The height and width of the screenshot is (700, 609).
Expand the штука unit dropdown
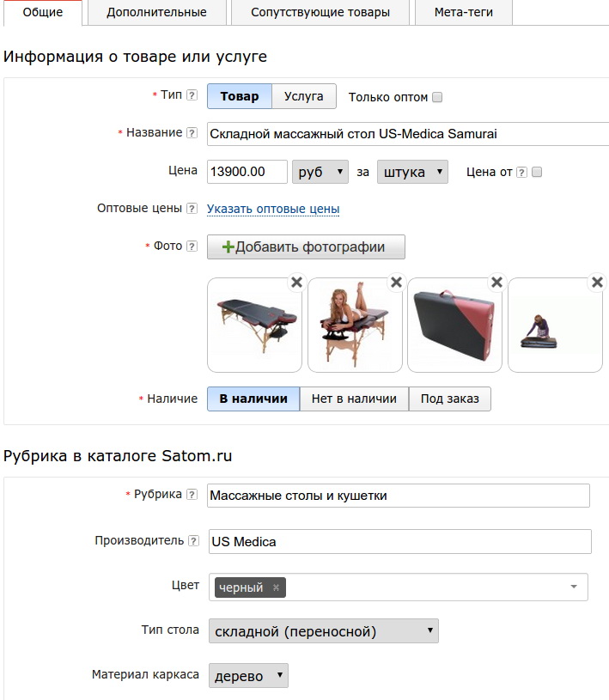tap(412, 172)
